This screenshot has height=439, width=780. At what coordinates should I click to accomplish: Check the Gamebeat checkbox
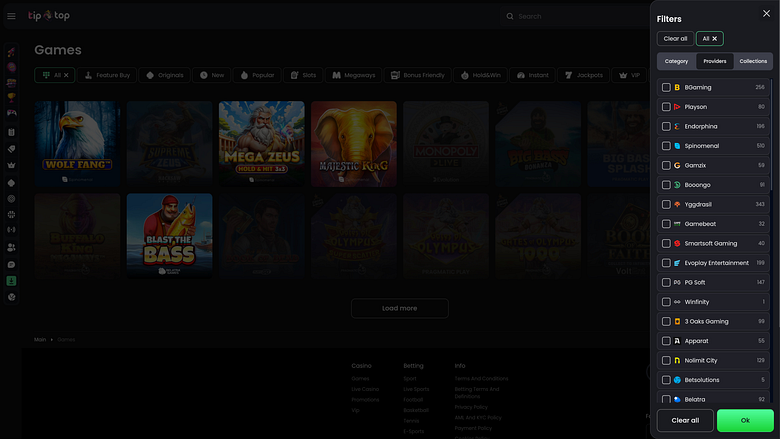click(666, 224)
